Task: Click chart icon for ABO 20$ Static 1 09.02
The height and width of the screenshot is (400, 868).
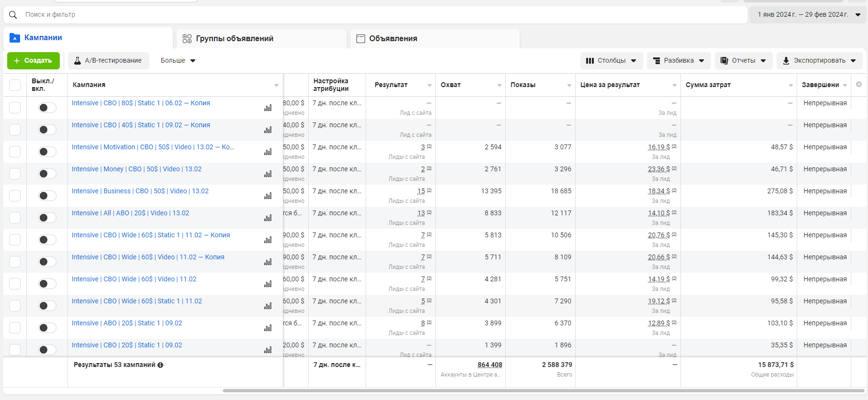Action: coord(268,328)
